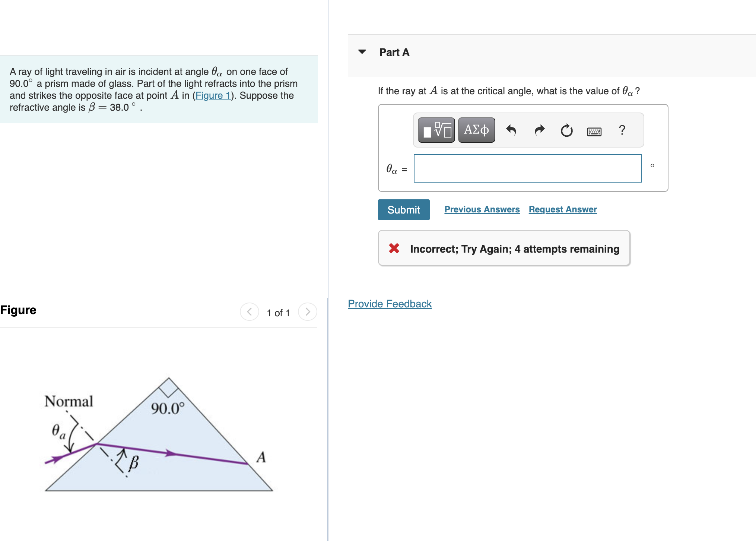This screenshot has height=541, width=756.
Task: Click the next figure arrow
Action: 307,312
